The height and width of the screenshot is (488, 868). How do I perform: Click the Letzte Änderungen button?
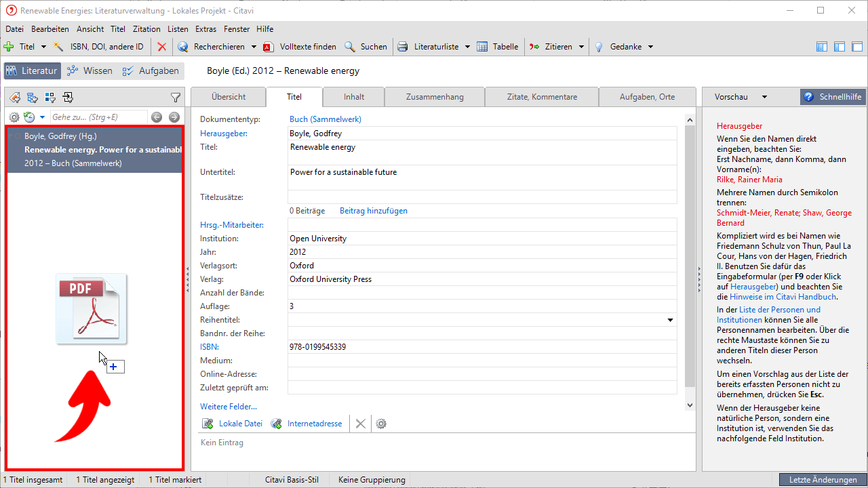point(823,480)
